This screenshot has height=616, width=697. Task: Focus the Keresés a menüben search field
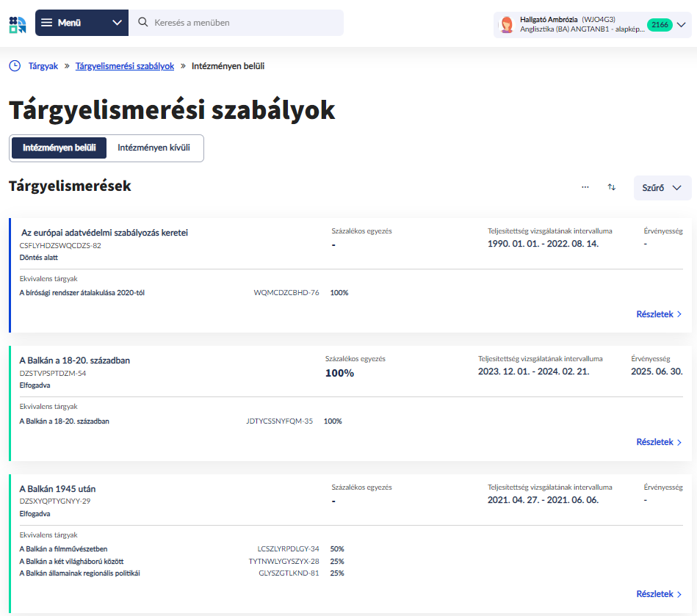[x=242, y=23]
